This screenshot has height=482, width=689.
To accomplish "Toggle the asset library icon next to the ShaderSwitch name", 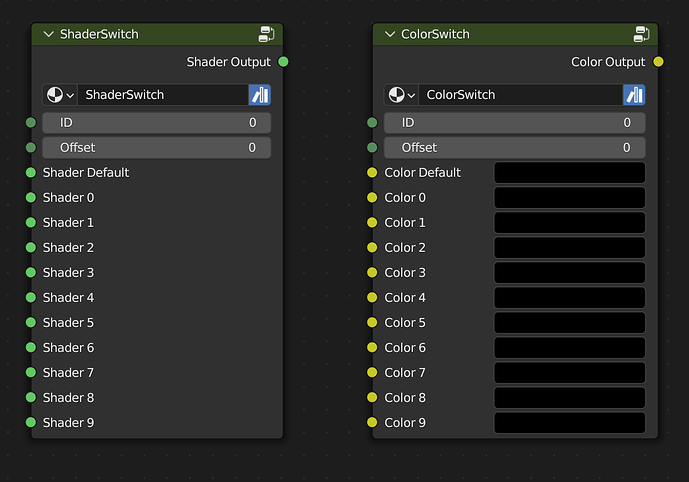I will coord(260,95).
